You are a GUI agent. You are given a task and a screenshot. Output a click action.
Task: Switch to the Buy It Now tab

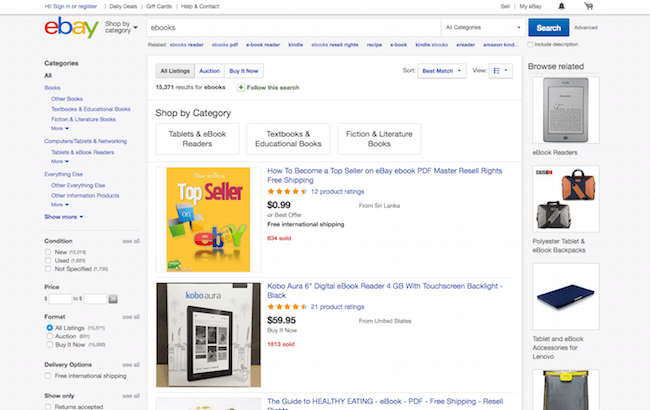tap(244, 71)
